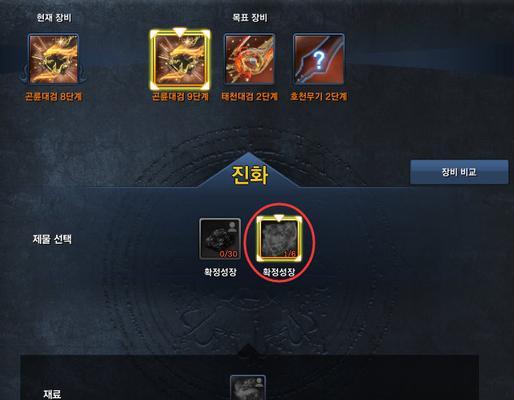The width and height of the screenshot is (514, 400).
Task: Click 확정성장 label under the 1/6 offering
Action: tap(279, 272)
